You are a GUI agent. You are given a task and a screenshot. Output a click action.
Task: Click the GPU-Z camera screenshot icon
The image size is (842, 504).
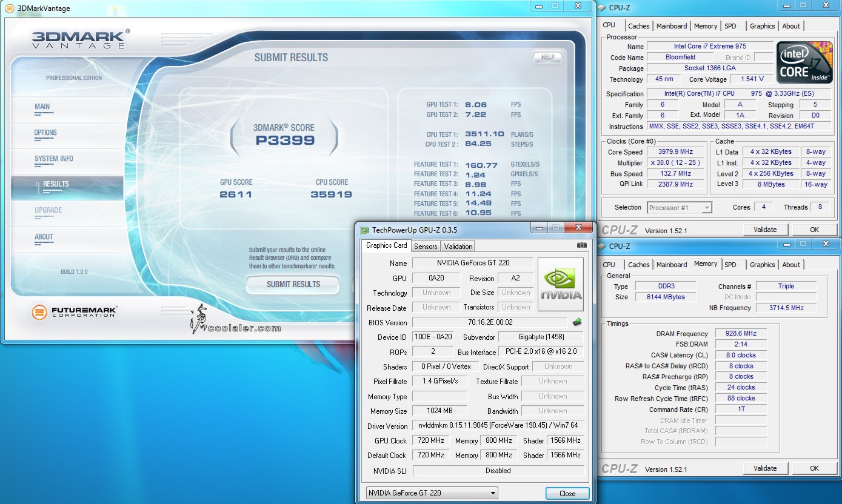[x=582, y=245]
